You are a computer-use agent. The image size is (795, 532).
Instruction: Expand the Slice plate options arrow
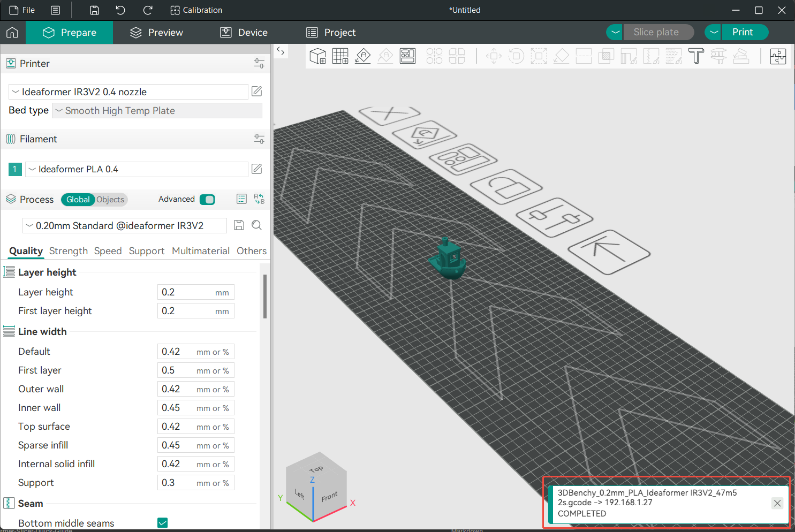615,32
